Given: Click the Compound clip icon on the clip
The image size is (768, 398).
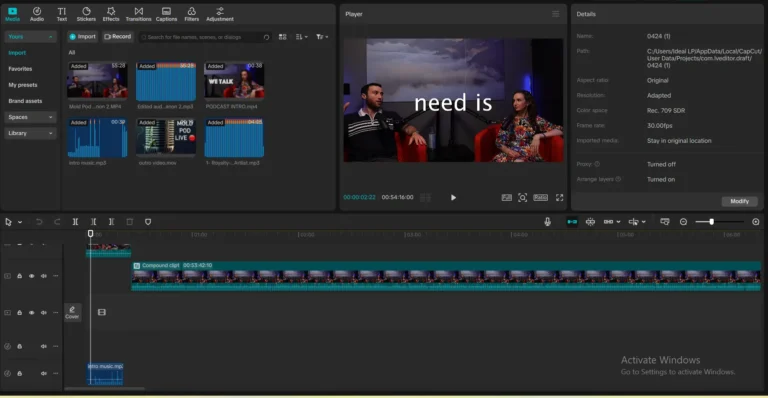Looking at the screenshot, I should (137, 265).
